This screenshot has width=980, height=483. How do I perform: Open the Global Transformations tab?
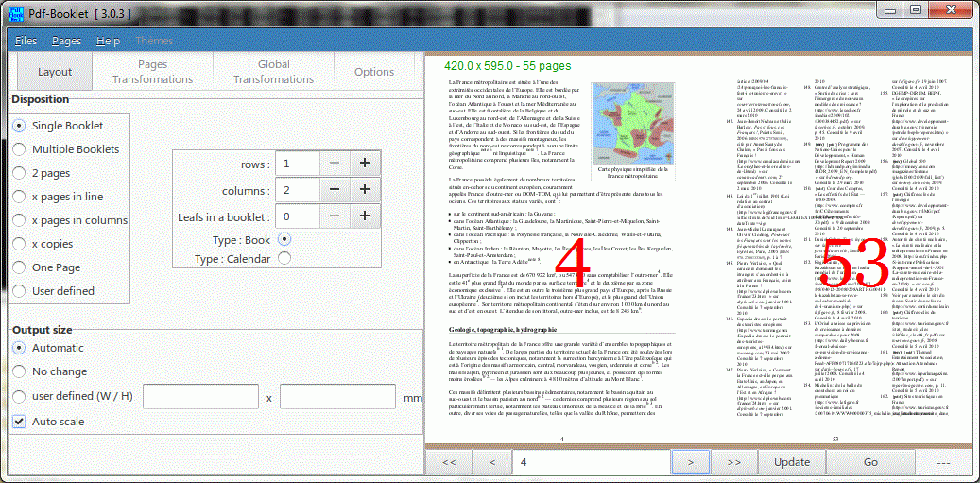pos(274,72)
